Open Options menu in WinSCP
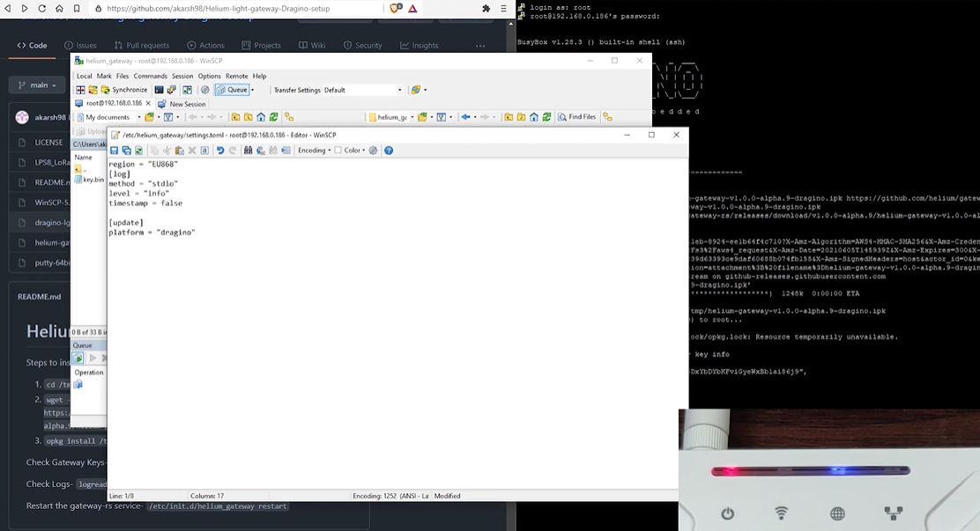The width and height of the screenshot is (980, 531). pos(210,77)
